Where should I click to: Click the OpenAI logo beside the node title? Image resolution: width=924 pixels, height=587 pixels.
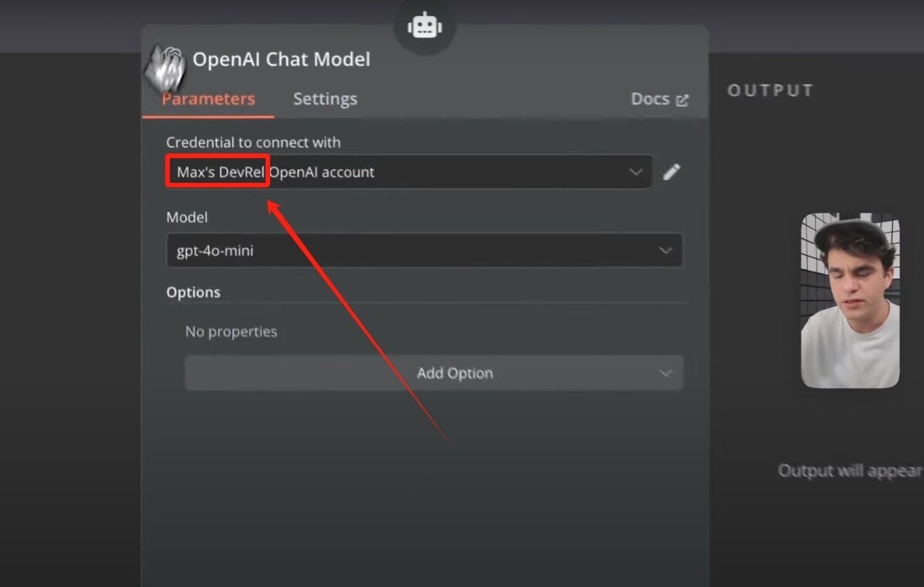(x=166, y=68)
